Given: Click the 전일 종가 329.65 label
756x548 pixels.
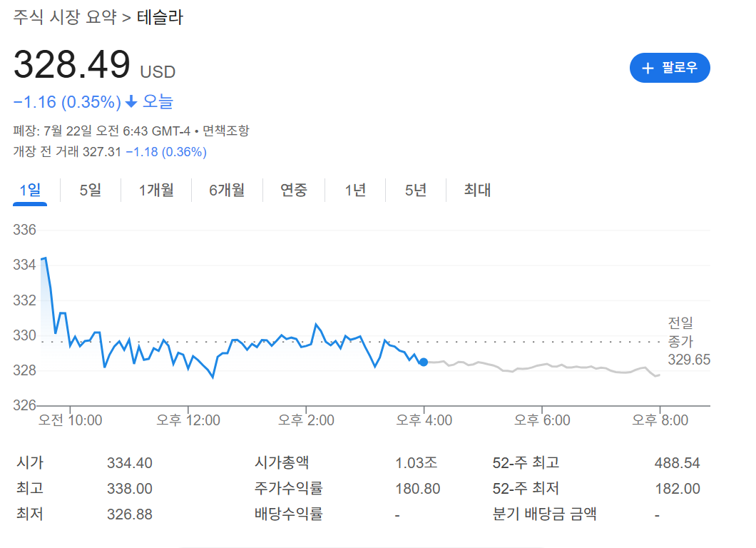Looking at the screenshot, I should [x=688, y=341].
